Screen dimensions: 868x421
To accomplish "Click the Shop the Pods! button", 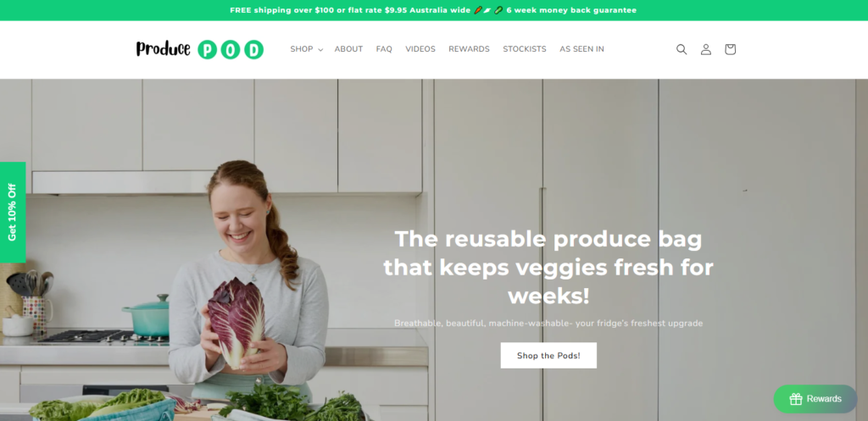I will point(548,355).
